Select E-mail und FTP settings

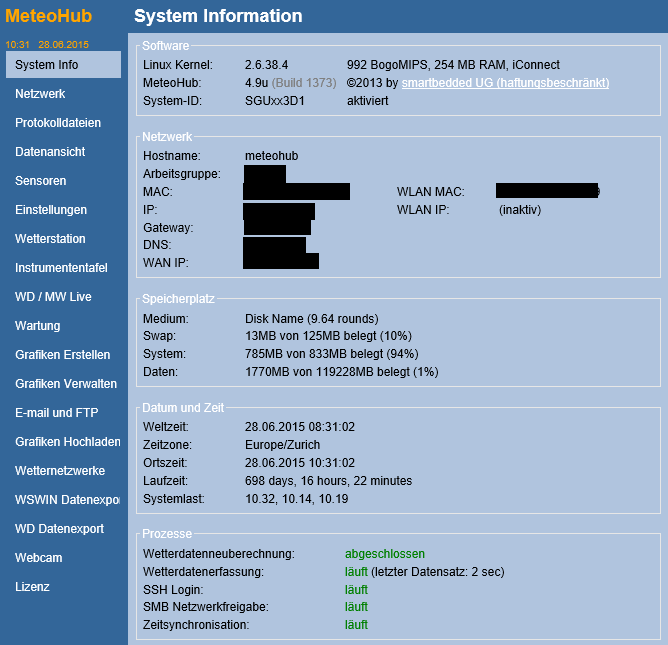[57, 413]
